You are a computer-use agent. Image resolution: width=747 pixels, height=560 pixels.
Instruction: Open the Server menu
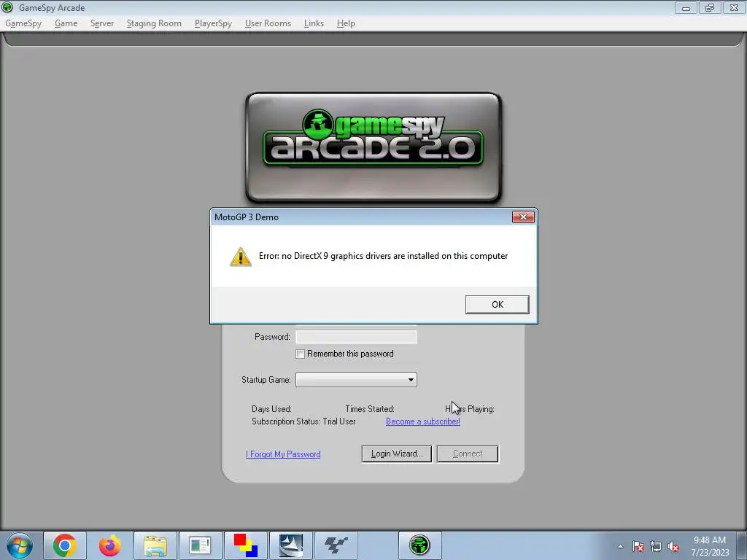click(102, 23)
